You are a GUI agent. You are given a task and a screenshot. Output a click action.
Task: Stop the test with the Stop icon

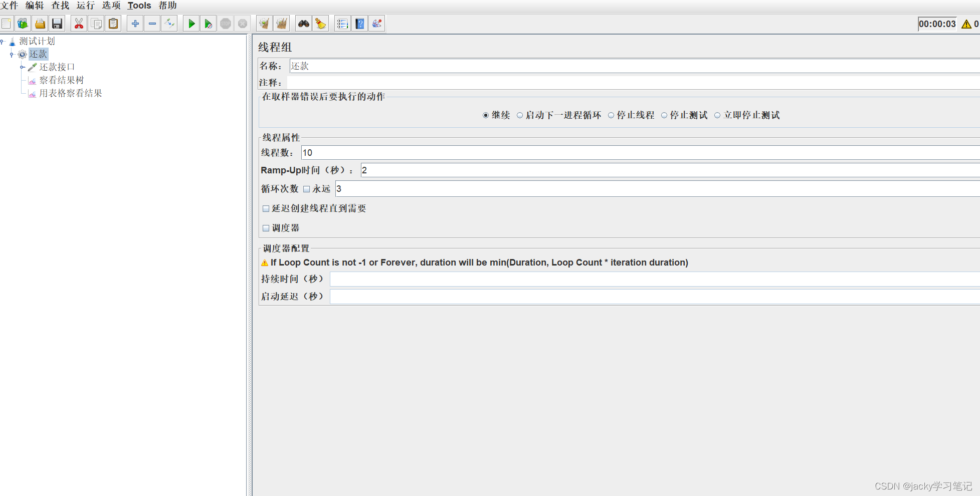(226, 24)
